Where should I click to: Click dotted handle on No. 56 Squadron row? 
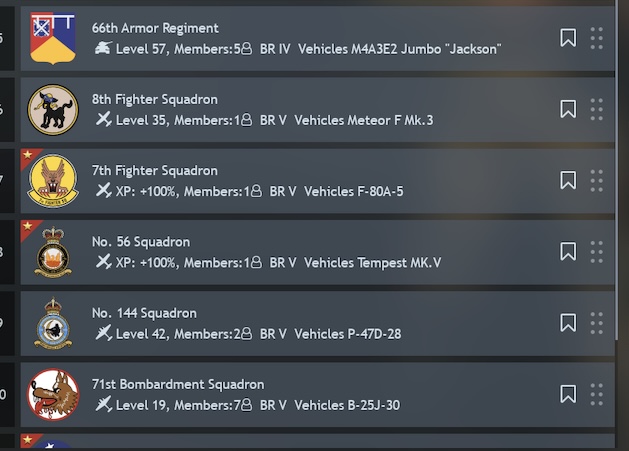click(597, 252)
